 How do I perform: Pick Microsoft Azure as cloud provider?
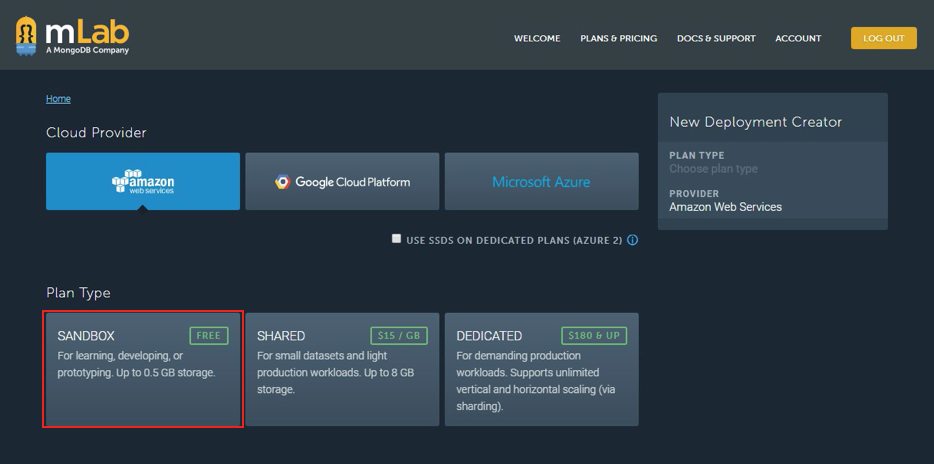tap(541, 181)
